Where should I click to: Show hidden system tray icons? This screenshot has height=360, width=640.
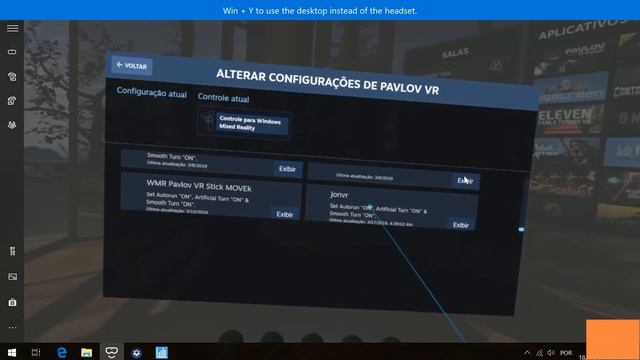[527, 353]
